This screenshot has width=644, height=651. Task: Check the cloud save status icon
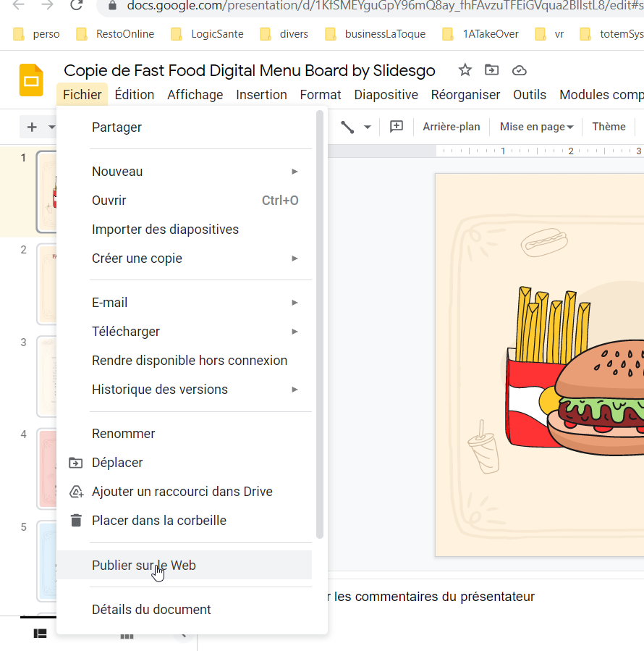pos(519,70)
